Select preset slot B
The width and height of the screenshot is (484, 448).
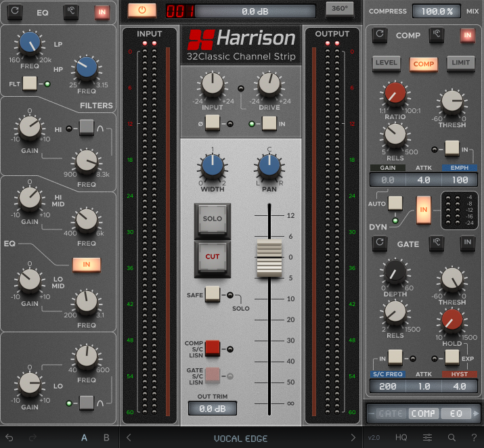click(x=106, y=437)
